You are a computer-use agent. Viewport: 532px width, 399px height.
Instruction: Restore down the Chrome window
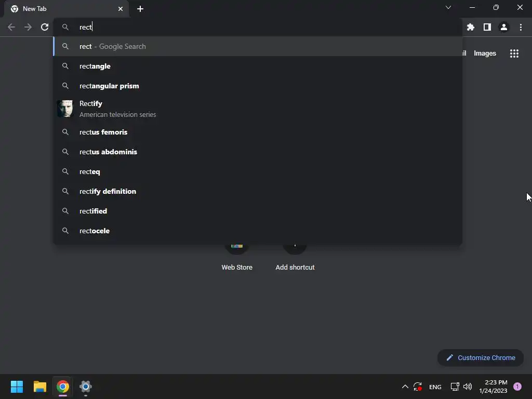click(x=496, y=7)
